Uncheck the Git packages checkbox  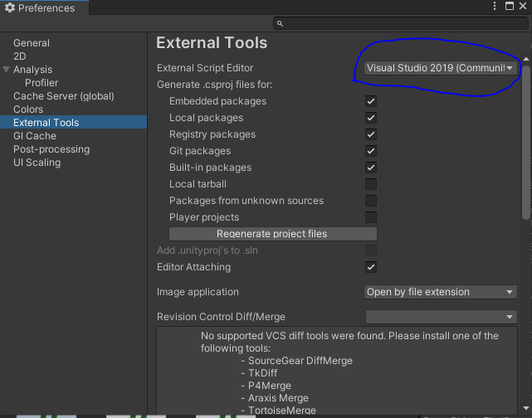tap(371, 151)
